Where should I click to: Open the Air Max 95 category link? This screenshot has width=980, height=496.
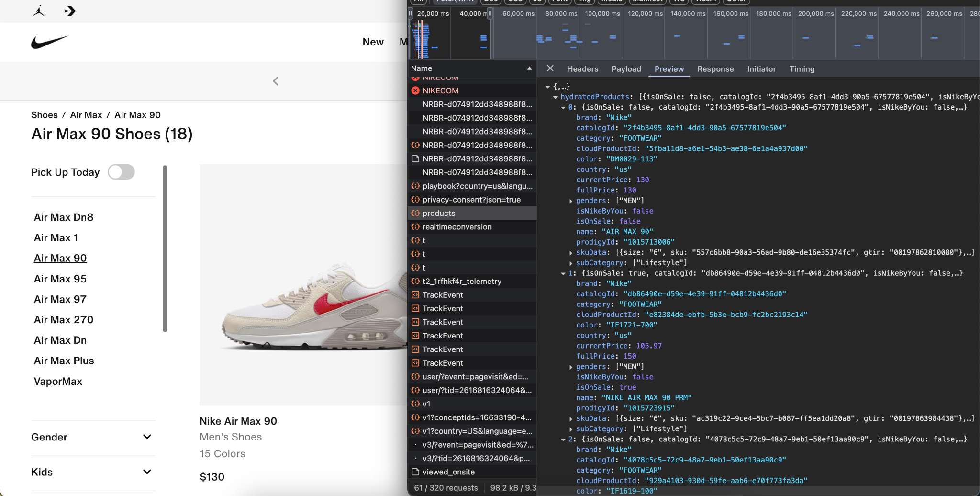point(60,279)
